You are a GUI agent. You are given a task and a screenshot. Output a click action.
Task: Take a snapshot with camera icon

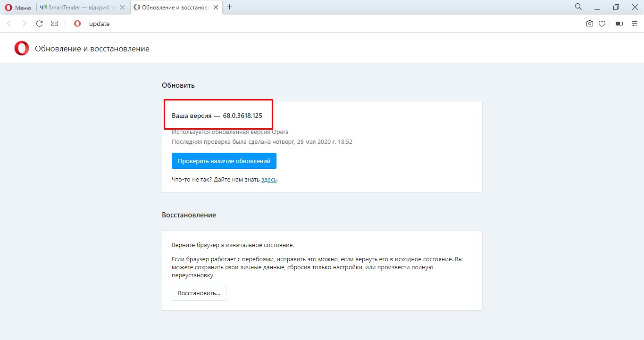[x=589, y=24]
